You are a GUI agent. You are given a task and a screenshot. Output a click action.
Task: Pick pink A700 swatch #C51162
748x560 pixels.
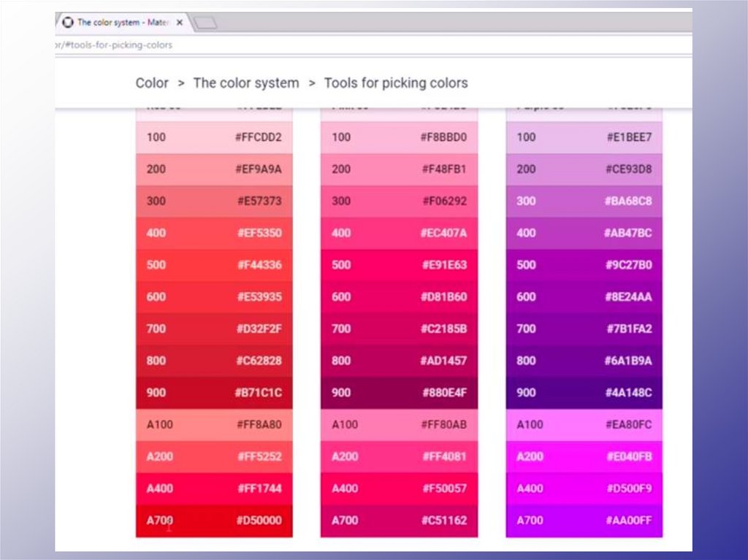coord(400,521)
